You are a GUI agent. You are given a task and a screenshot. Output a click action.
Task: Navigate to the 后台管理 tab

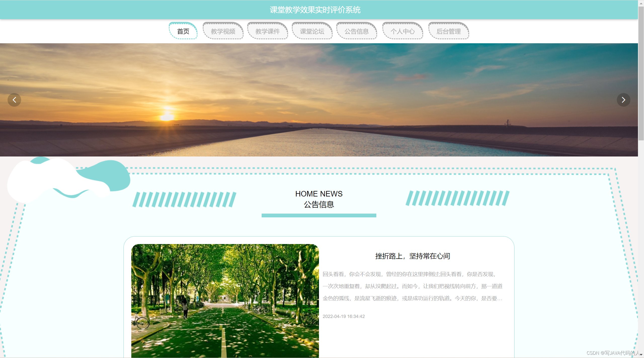tap(449, 31)
